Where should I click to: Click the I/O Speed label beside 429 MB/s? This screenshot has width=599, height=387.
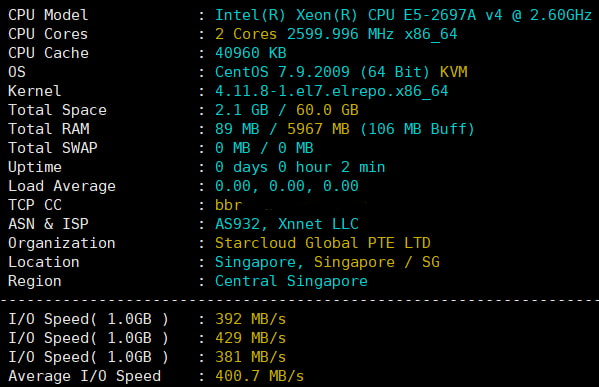[88, 338]
